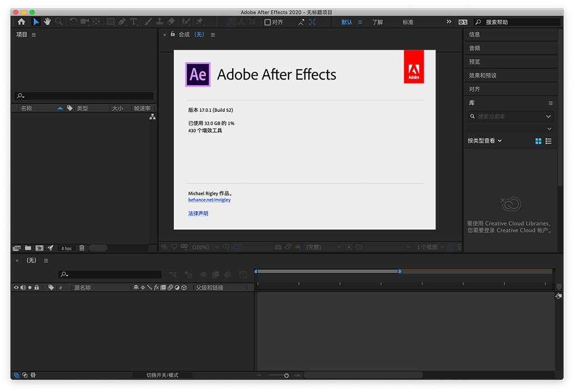574x392 pixels.
Task: Sort project items by 类型 column
Action: (82, 108)
